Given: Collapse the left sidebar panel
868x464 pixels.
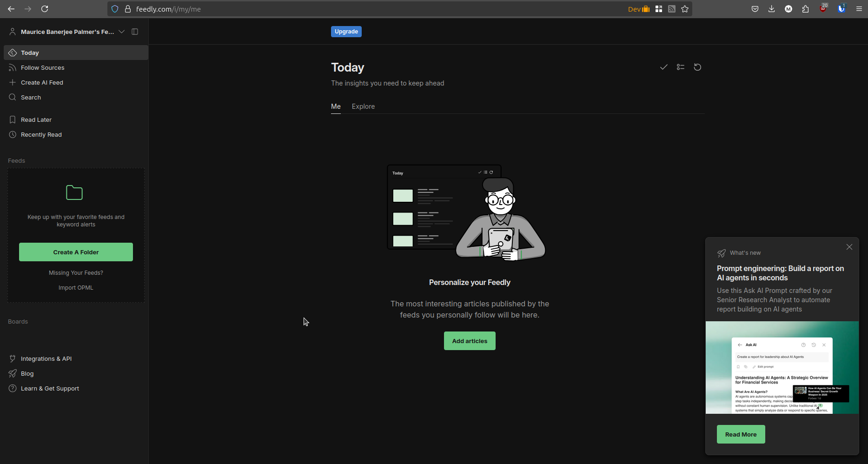Looking at the screenshot, I should tap(134, 32).
